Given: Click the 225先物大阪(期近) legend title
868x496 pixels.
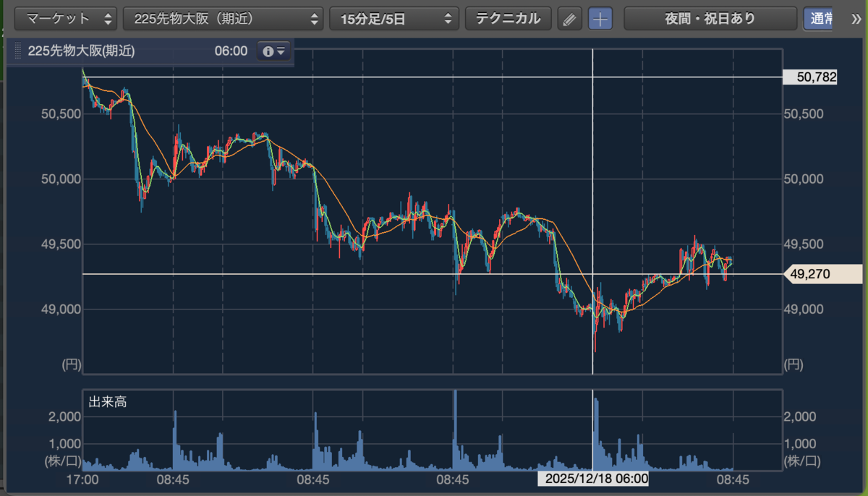Looking at the screenshot, I should (81, 51).
